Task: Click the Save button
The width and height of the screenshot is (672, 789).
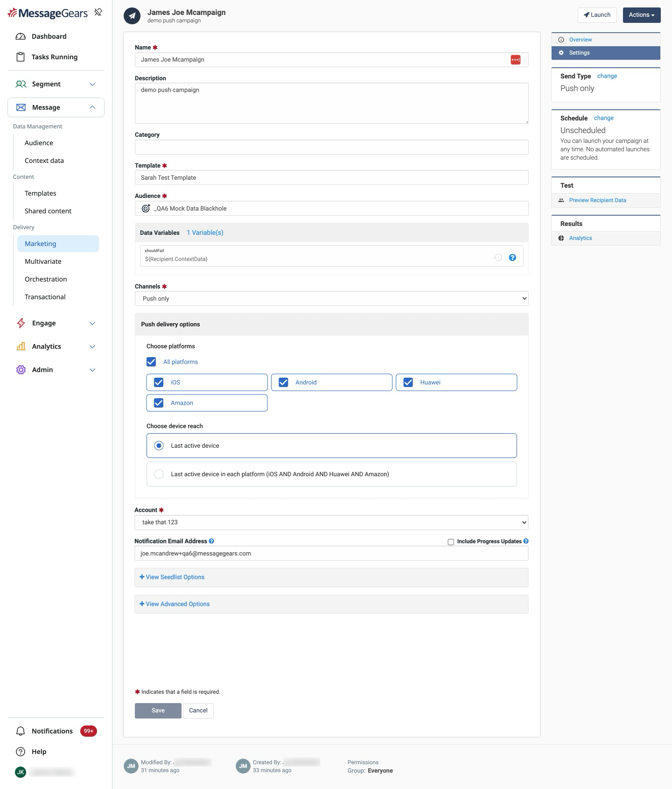Action: click(158, 711)
